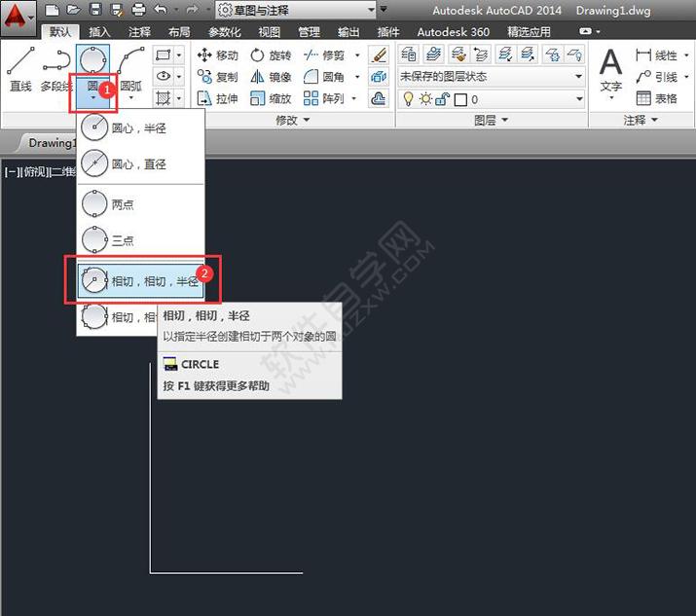
Task: Expand the Layers (图层) panel
Action: point(491,120)
